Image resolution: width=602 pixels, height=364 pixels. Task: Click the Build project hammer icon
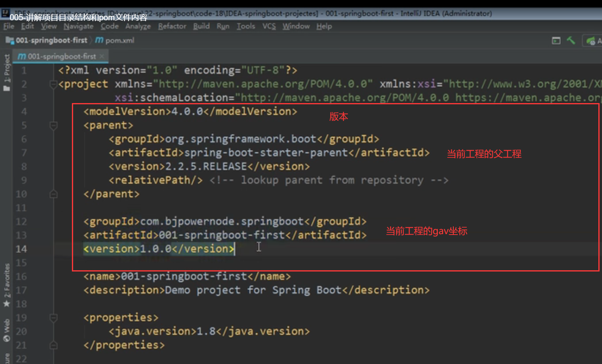pyautogui.click(x=571, y=40)
